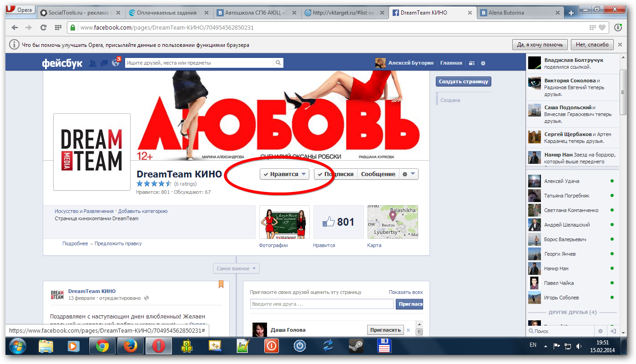
Task: Click the Создать страницу button
Action: (x=464, y=81)
